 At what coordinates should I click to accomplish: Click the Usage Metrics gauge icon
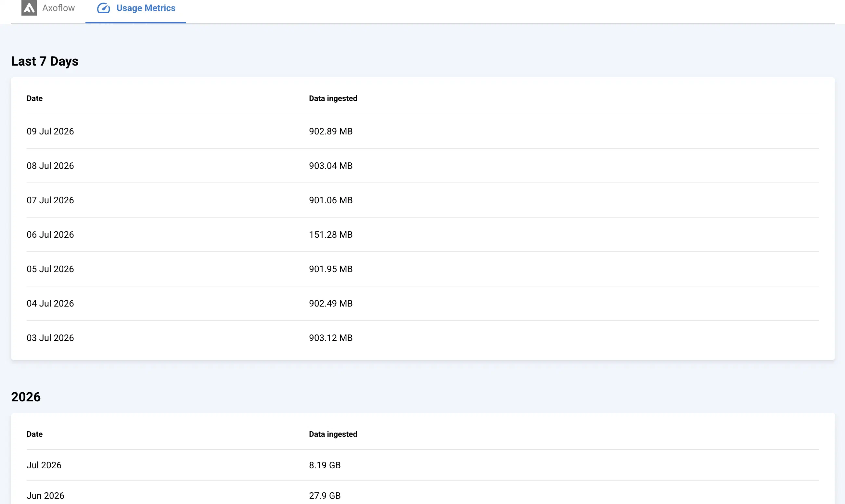click(x=104, y=8)
